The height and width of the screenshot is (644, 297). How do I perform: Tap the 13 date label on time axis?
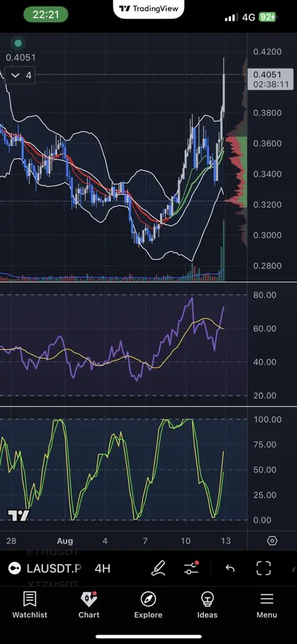tap(225, 540)
